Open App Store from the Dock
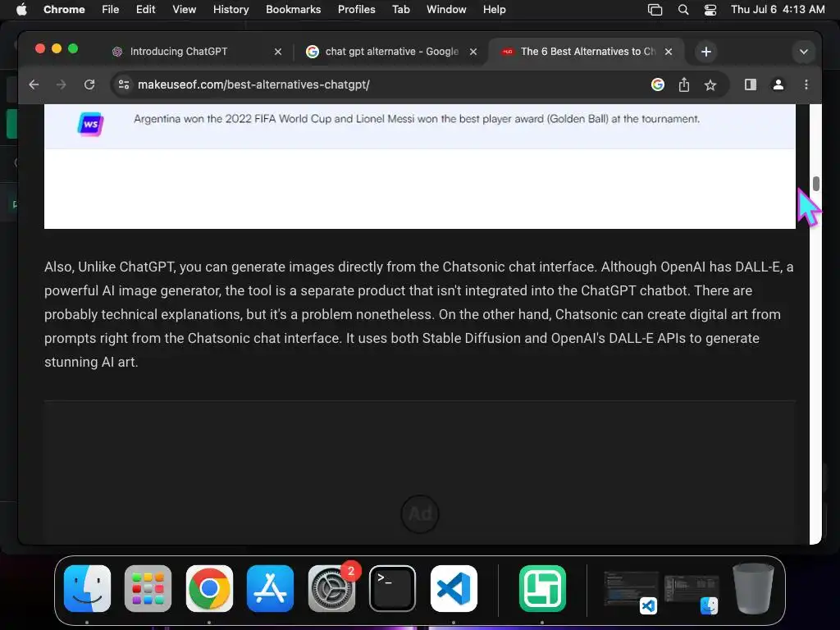Viewport: 840px width, 630px height. 270,588
